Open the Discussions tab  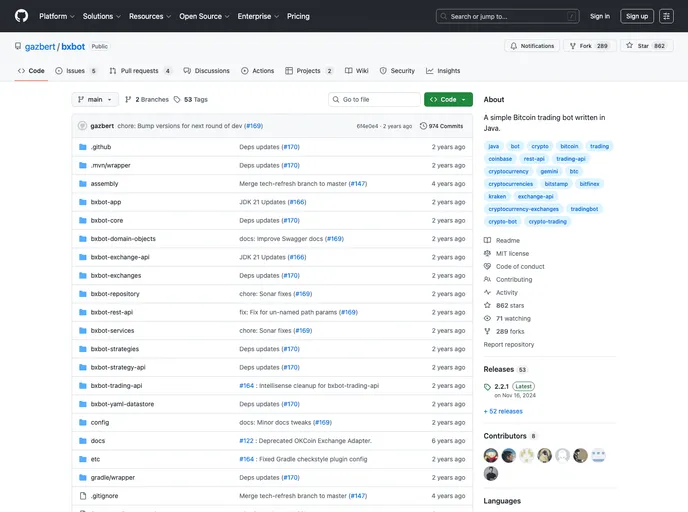(x=207, y=71)
